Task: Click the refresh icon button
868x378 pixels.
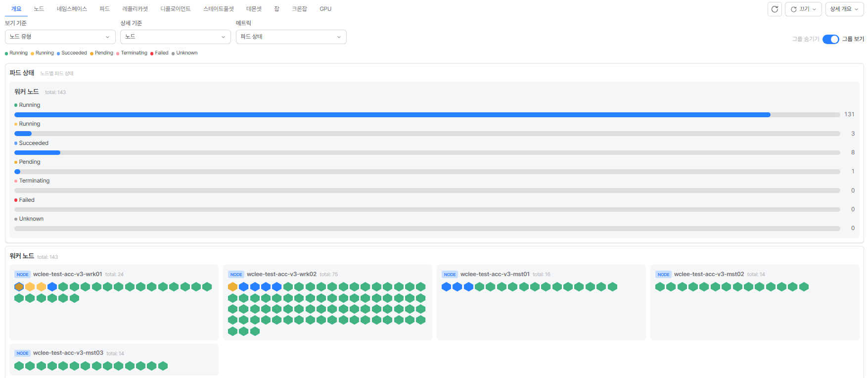Action: pyautogui.click(x=775, y=9)
